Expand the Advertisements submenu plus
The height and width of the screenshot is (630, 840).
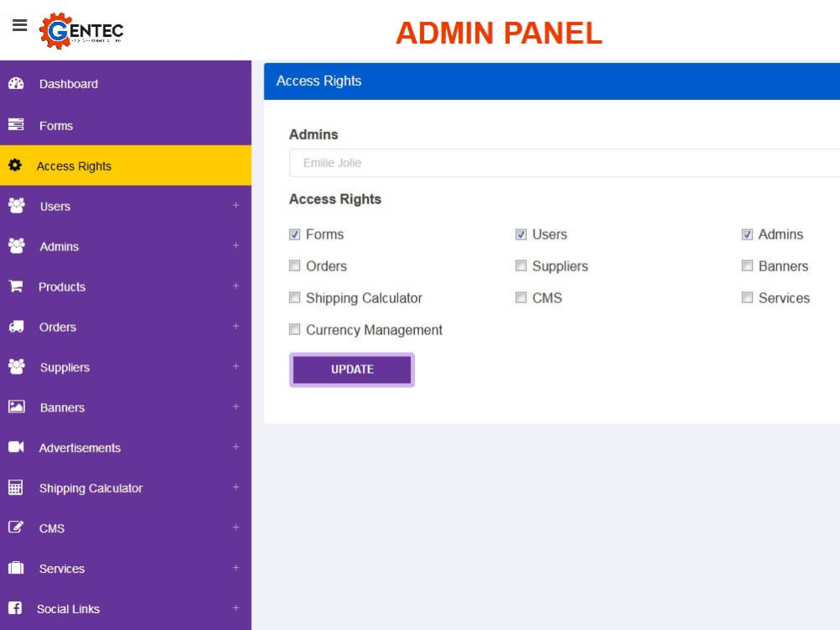(x=236, y=447)
